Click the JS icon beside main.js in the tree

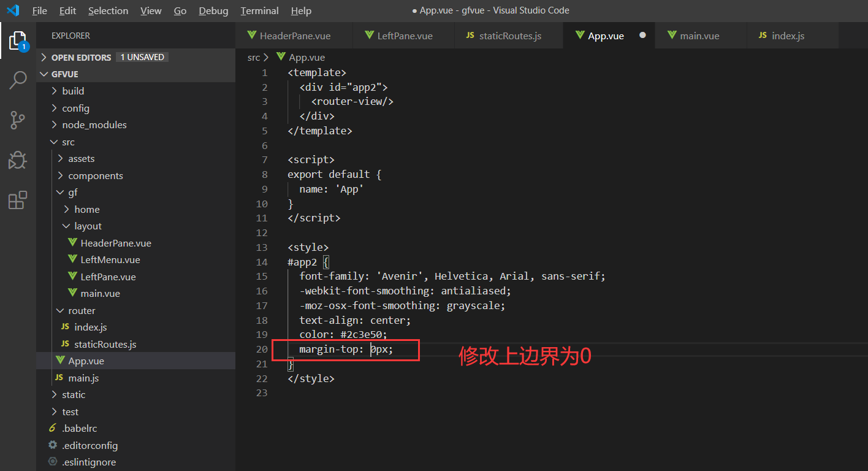[x=59, y=378]
